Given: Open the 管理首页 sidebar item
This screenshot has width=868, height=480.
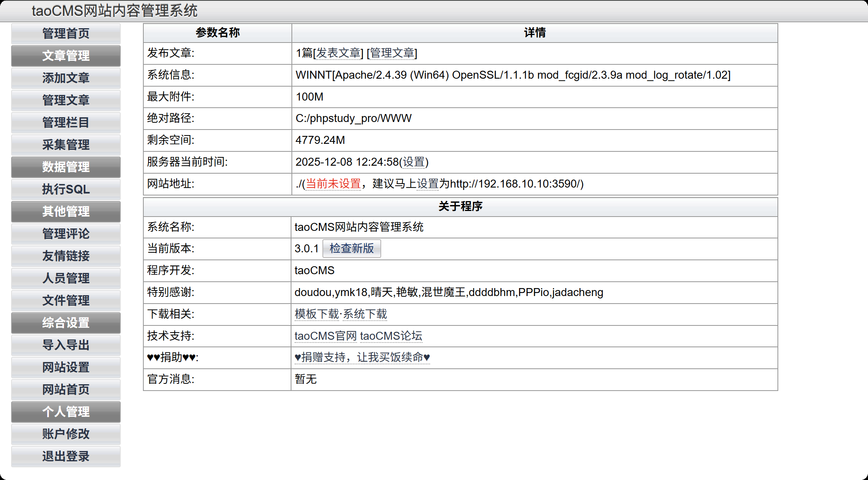Looking at the screenshot, I should (66, 33).
